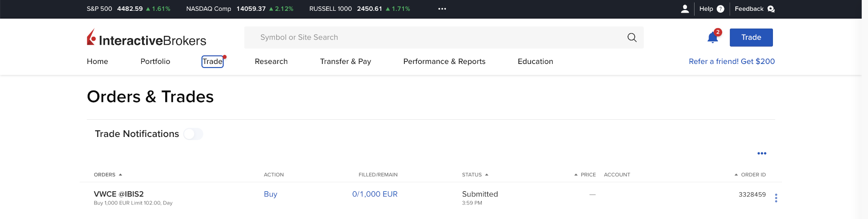Open the Performance & Reports menu
The width and height of the screenshot is (868, 219).
click(x=444, y=62)
